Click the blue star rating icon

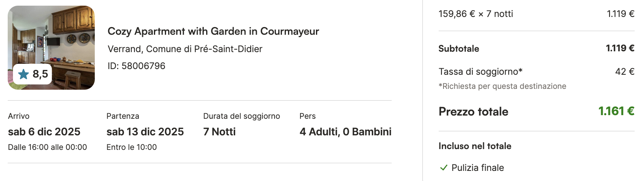click(23, 74)
